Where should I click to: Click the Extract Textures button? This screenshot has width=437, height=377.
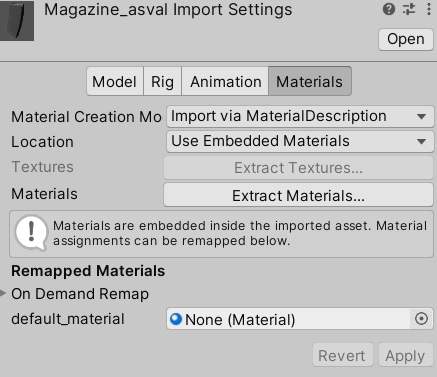point(298,168)
